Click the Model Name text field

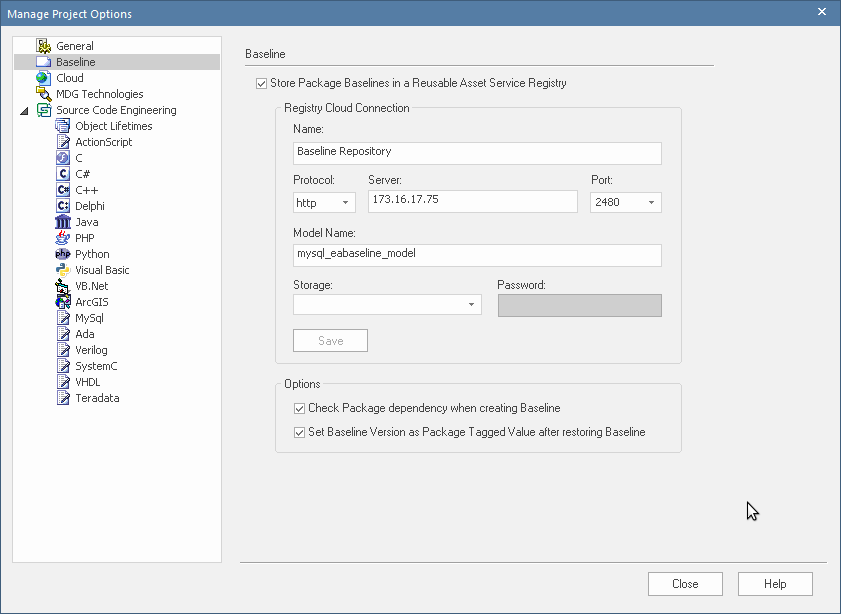coord(477,255)
